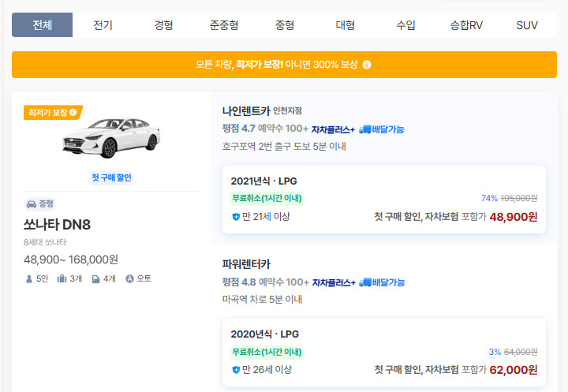The height and width of the screenshot is (392, 568).
Task: Select the 2020년식 · LPG offer card
Action: click(384, 353)
